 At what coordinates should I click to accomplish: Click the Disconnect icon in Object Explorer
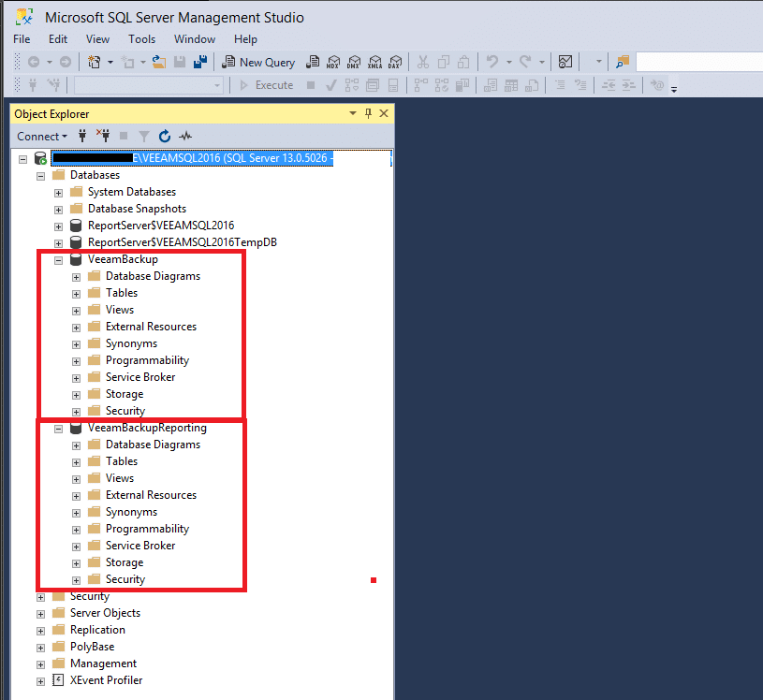click(x=103, y=136)
